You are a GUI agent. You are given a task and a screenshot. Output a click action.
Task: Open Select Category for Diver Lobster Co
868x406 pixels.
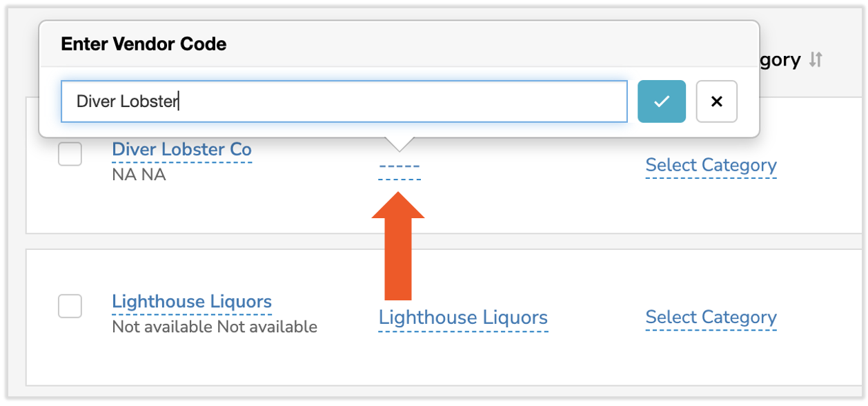[x=711, y=165]
